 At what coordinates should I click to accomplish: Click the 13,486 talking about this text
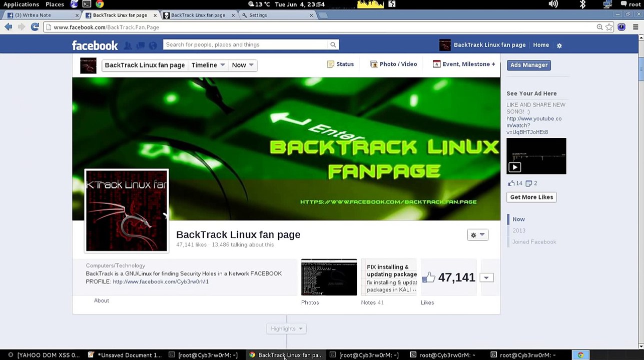(x=243, y=245)
